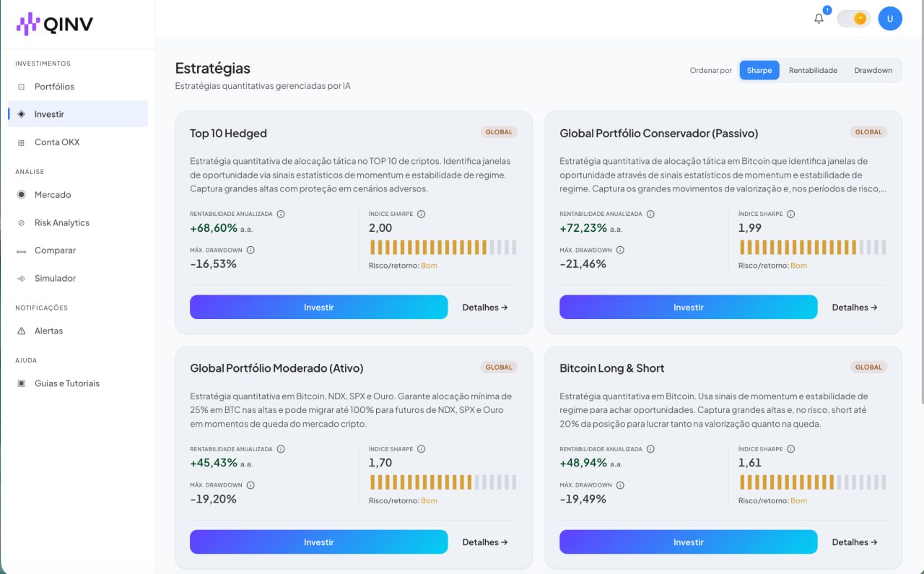Click the Alertas warning icon

(21, 331)
